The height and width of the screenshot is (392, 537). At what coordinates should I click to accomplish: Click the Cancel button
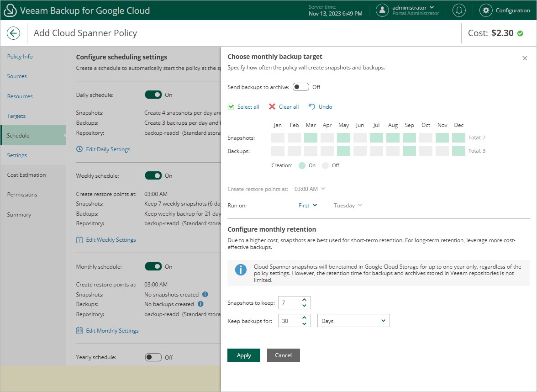283,355
